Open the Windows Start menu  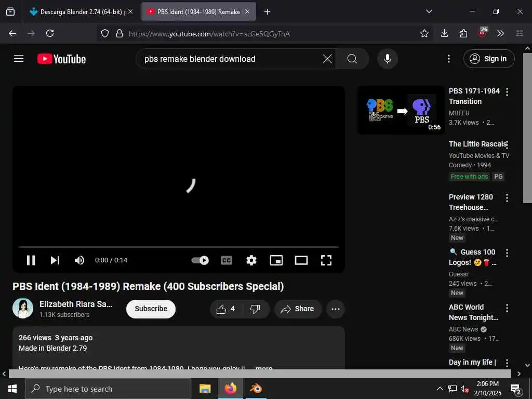click(12, 389)
